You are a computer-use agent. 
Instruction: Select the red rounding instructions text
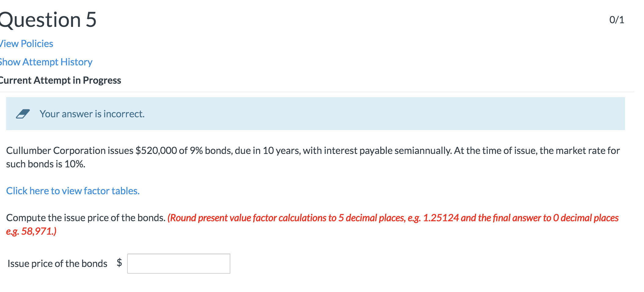click(391, 218)
